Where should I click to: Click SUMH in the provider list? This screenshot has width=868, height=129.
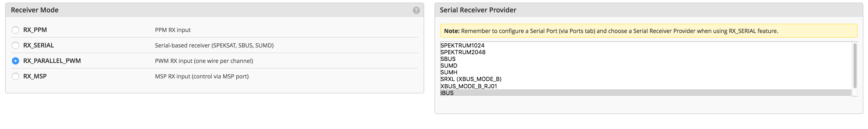click(448, 72)
